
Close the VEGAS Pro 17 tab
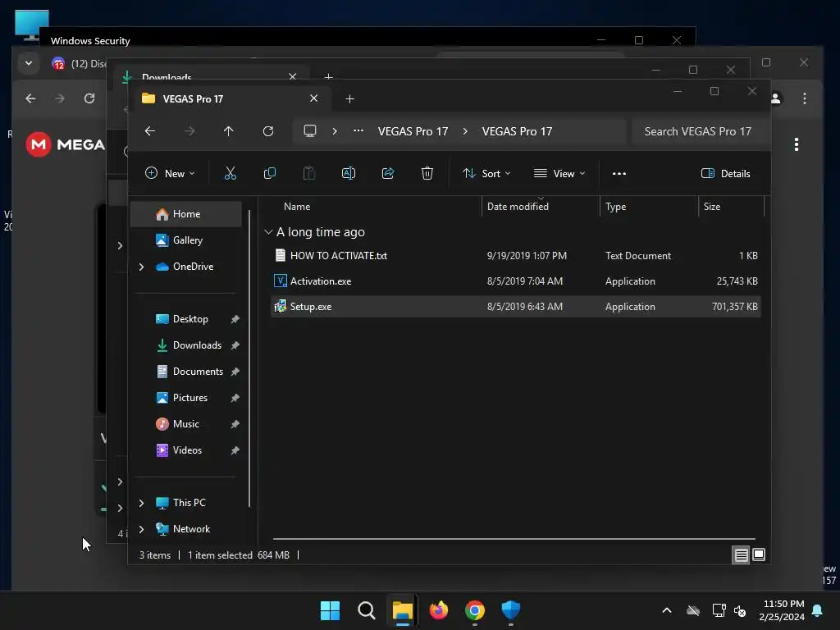pyautogui.click(x=314, y=98)
